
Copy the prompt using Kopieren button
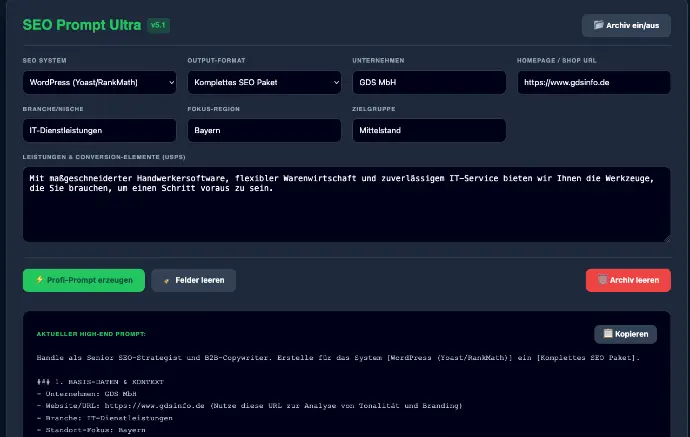[x=625, y=334]
